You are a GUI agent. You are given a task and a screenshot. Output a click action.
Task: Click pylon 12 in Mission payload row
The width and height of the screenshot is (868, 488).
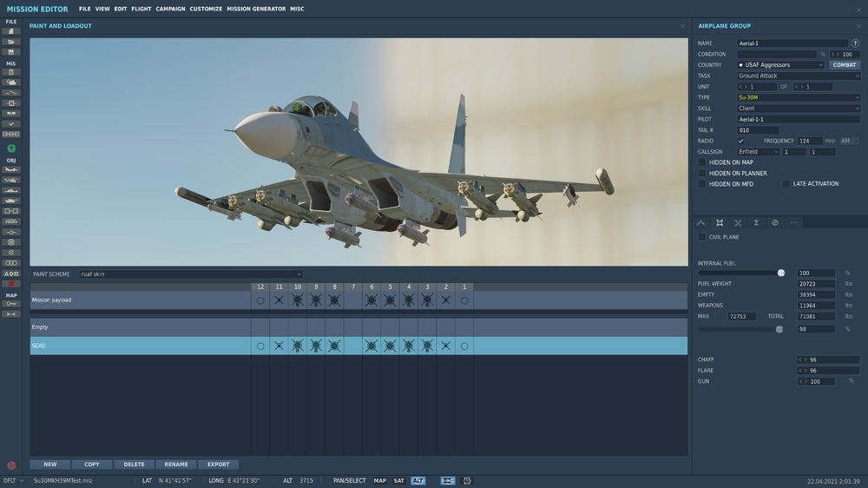(x=260, y=300)
